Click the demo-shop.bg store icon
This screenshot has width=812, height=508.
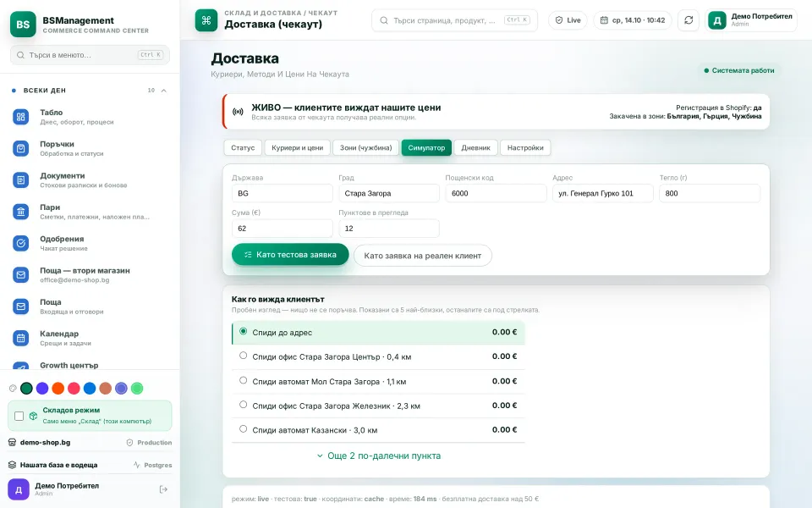[13, 442]
